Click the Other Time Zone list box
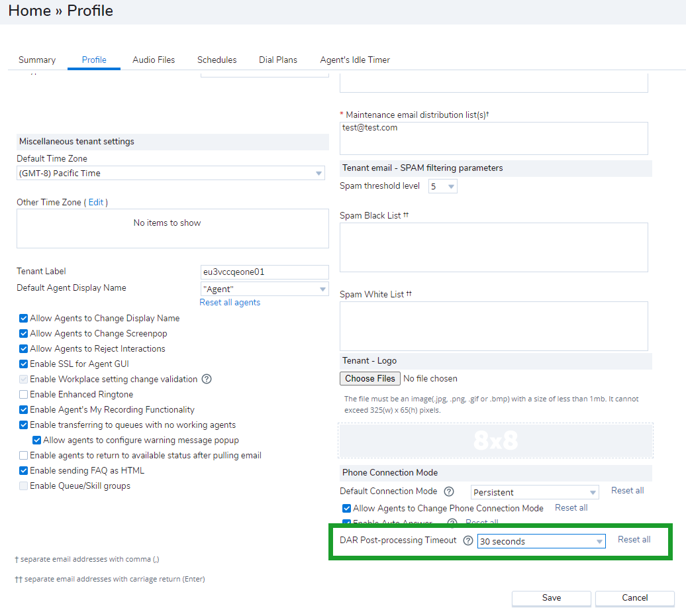Image resolution: width=686 pixels, height=616 pixels. (172, 229)
